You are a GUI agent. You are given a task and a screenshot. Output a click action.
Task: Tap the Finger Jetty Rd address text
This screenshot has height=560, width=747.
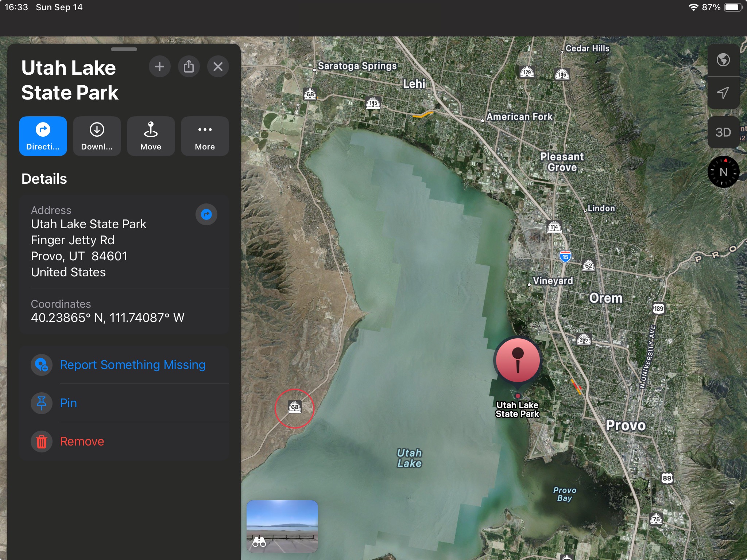pos(73,240)
